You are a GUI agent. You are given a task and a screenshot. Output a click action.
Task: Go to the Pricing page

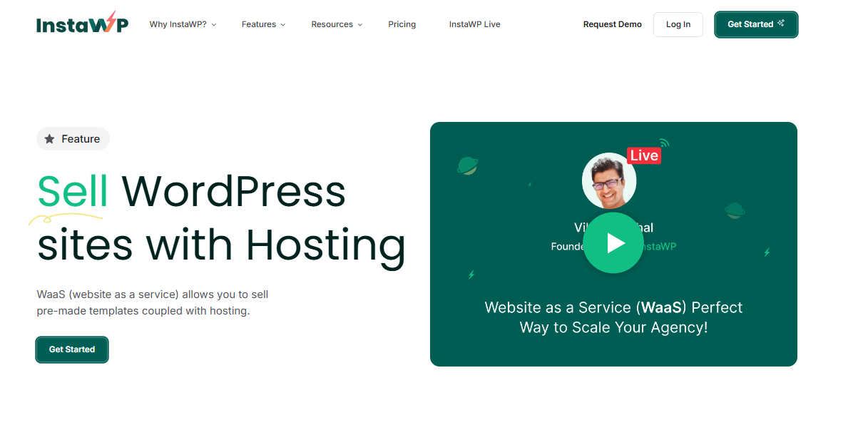[x=402, y=24]
